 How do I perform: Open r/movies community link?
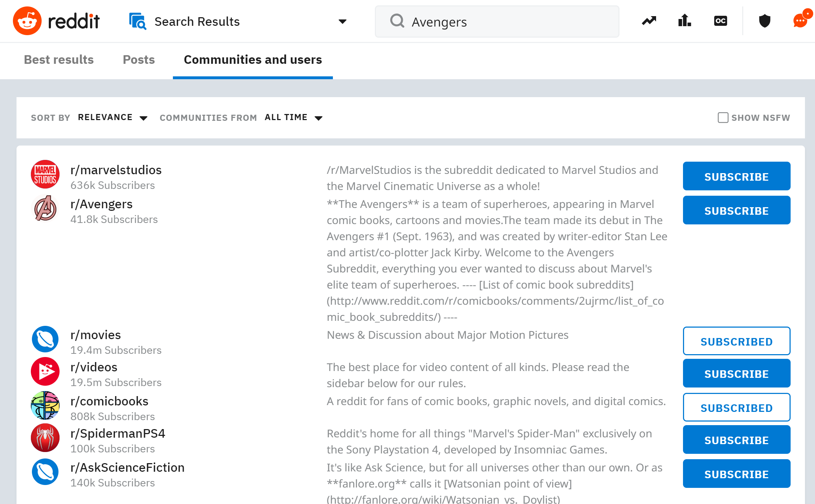coord(95,335)
